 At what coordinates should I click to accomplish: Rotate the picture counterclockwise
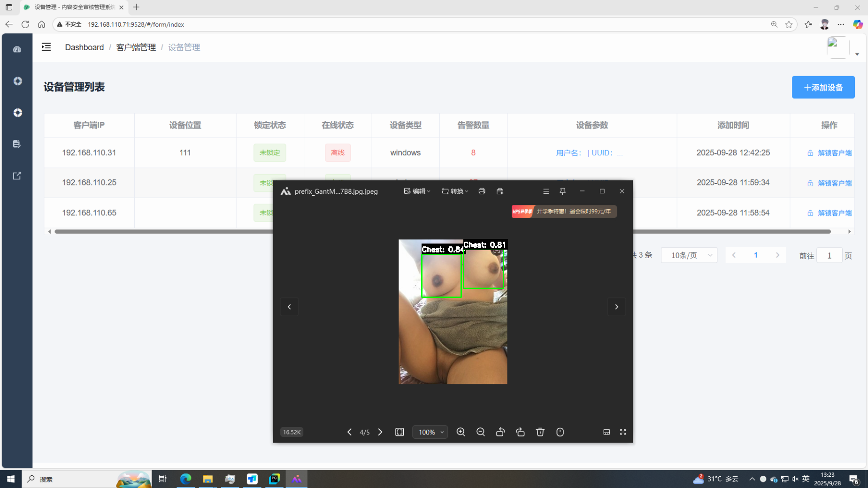tap(500, 432)
